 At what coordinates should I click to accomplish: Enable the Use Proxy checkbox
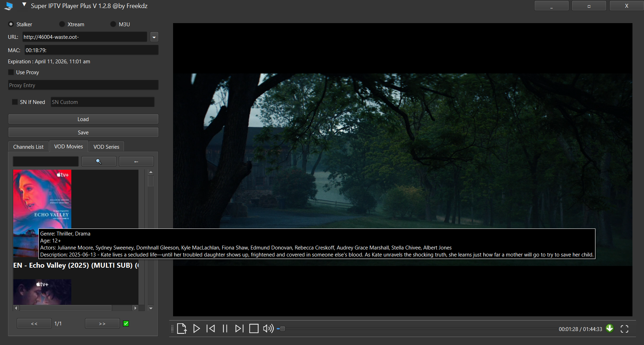[11, 72]
